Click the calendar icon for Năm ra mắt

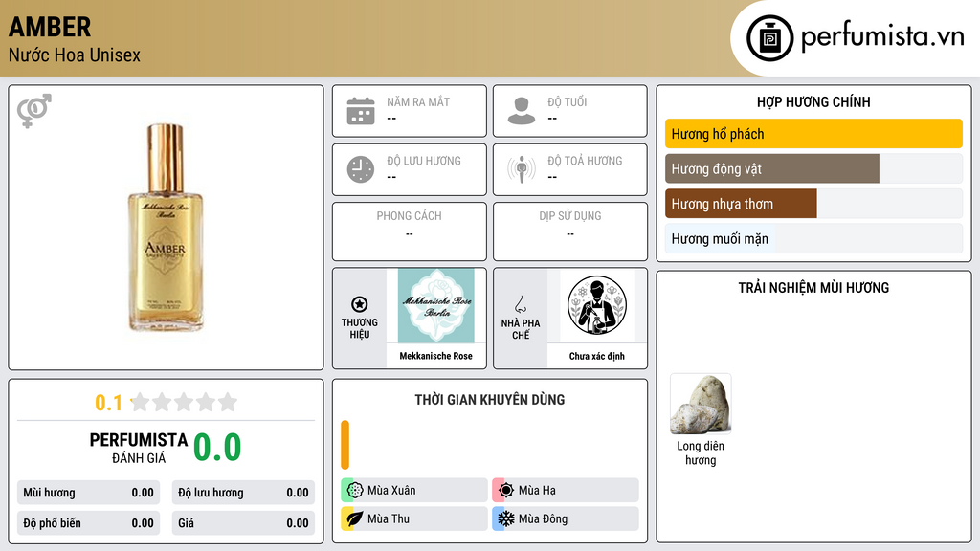pyautogui.click(x=361, y=111)
